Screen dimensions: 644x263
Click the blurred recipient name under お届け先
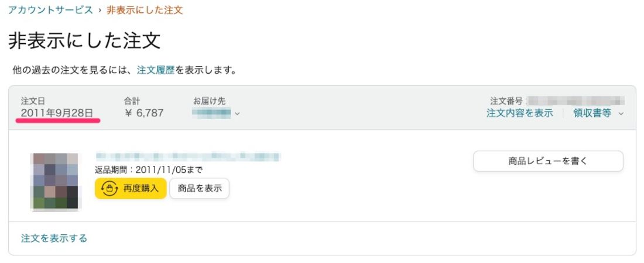[x=211, y=113]
